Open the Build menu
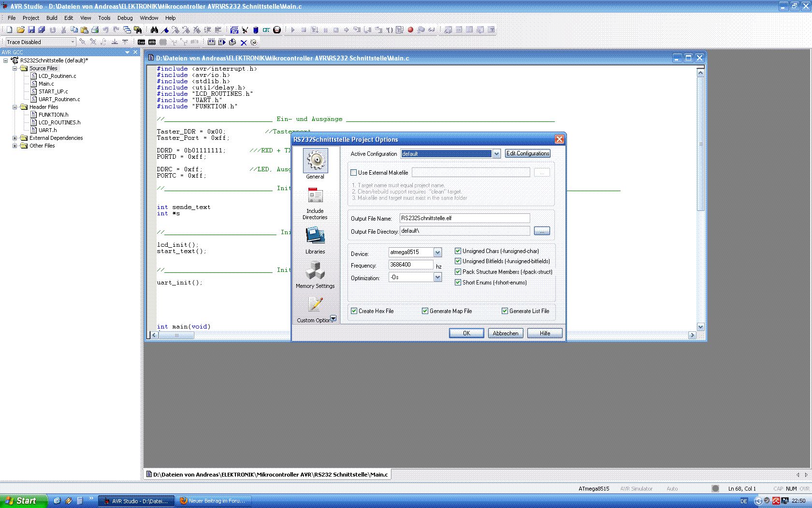 (x=52, y=18)
